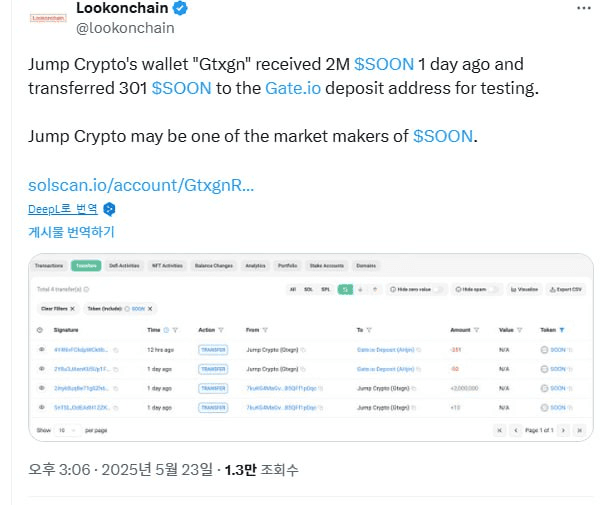Click the Lookonchain profile avatar
This screenshot has width=602, height=505.
click(48, 18)
